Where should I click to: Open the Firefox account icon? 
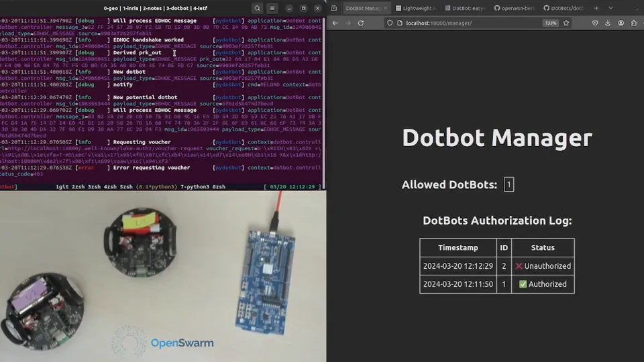(x=621, y=23)
